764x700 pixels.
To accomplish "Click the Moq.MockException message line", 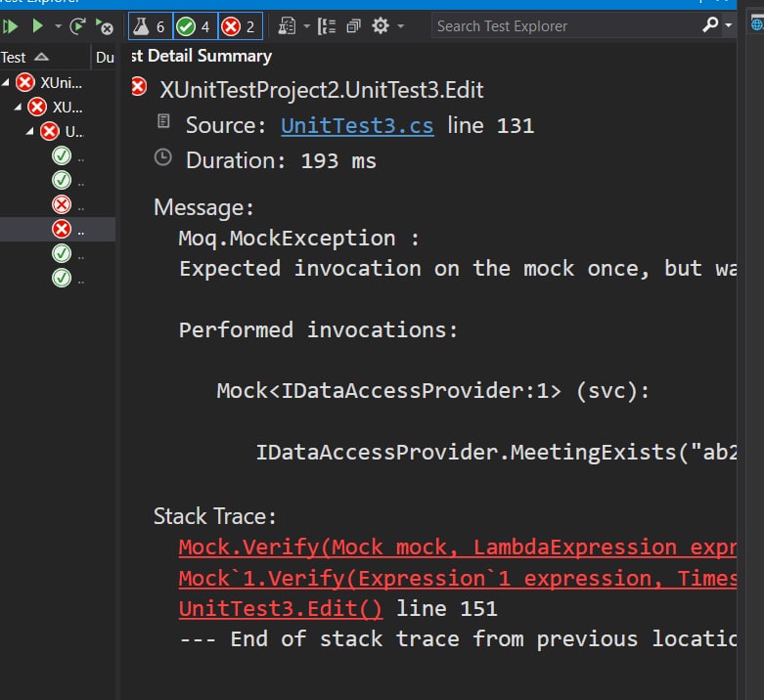I will click(298, 239).
